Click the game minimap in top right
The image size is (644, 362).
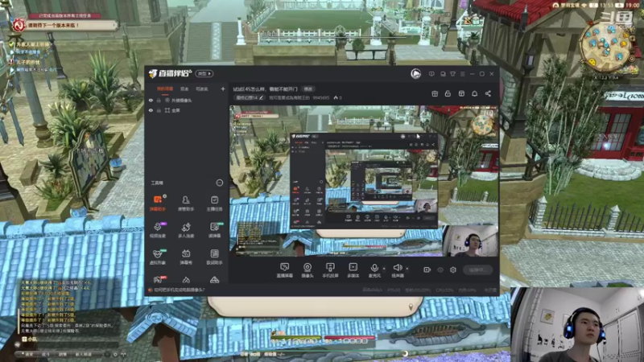coord(606,47)
